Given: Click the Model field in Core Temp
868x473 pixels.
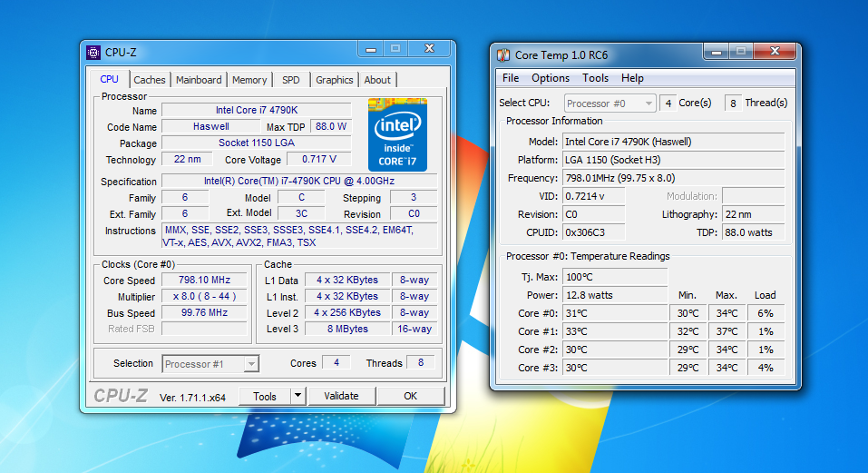Looking at the screenshot, I should pyautogui.click(x=673, y=142).
